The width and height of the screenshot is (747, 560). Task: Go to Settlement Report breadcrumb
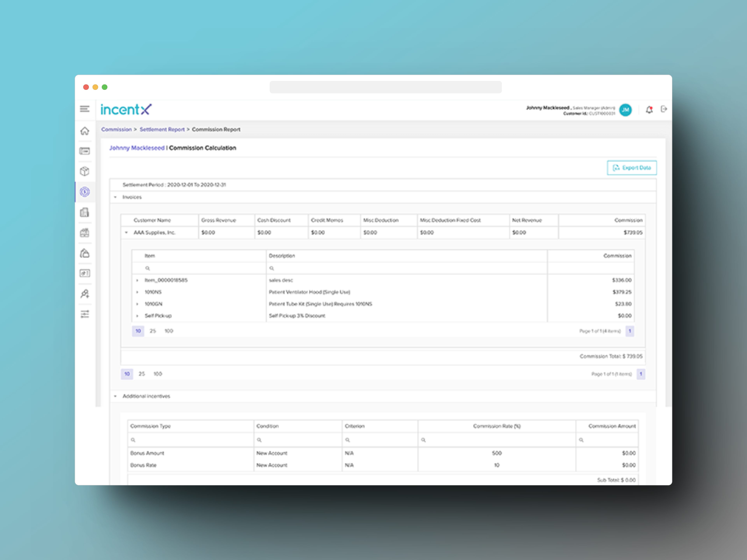coord(162,129)
